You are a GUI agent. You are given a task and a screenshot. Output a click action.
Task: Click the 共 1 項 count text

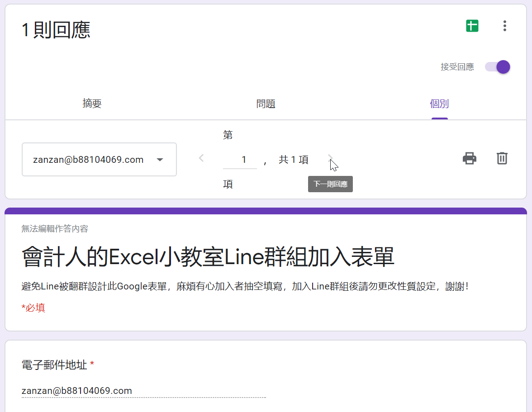294,160
